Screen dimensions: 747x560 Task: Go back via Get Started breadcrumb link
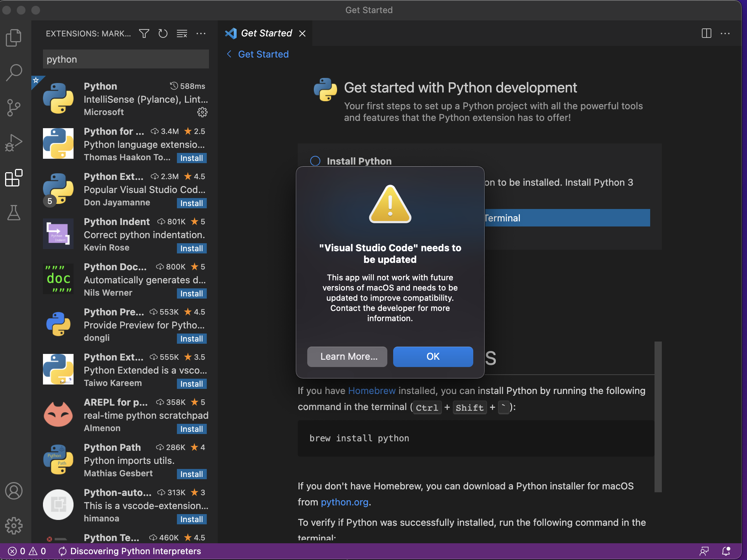point(264,54)
